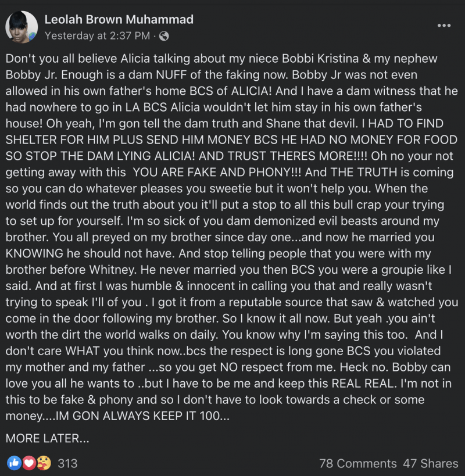The height and width of the screenshot is (476, 465).
Task: View the 313 reactions count list
Action: click(67, 463)
